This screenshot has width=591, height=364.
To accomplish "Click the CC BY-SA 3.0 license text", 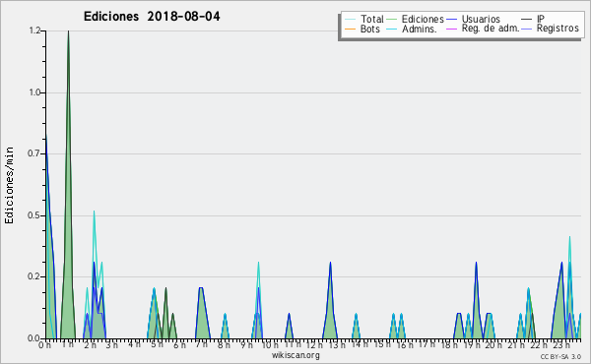I will pyautogui.click(x=560, y=357).
